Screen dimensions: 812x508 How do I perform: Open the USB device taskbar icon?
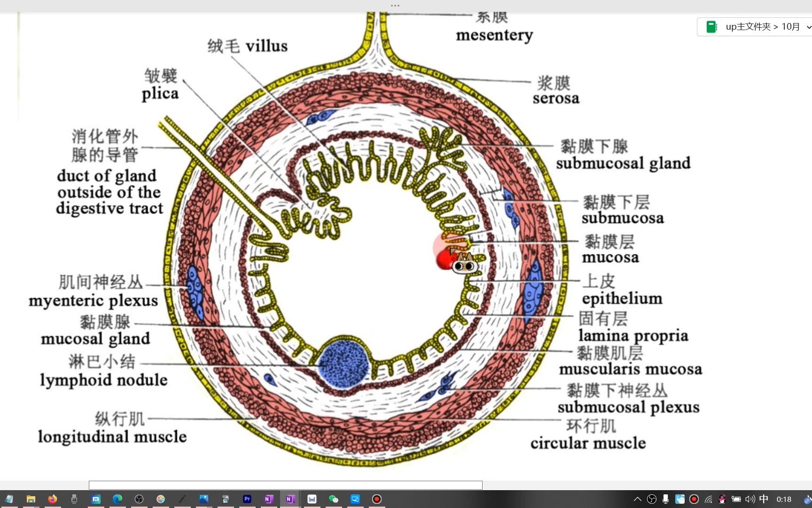[74, 499]
